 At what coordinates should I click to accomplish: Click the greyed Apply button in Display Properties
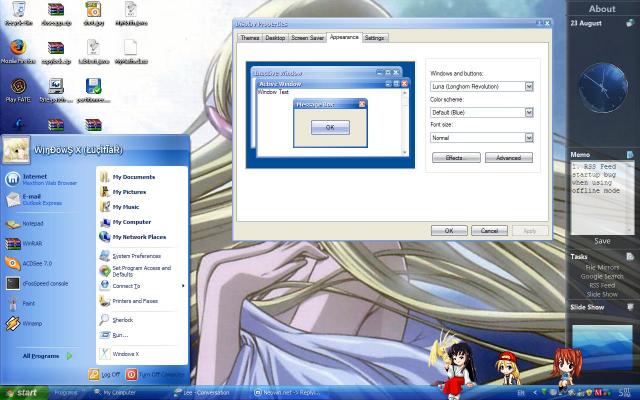[x=530, y=231]
